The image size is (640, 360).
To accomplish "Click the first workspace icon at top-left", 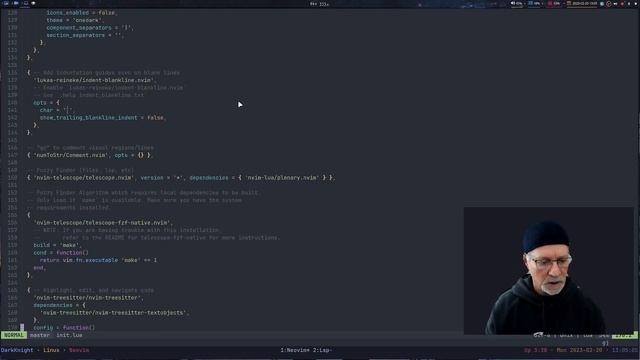I will 6,3.
